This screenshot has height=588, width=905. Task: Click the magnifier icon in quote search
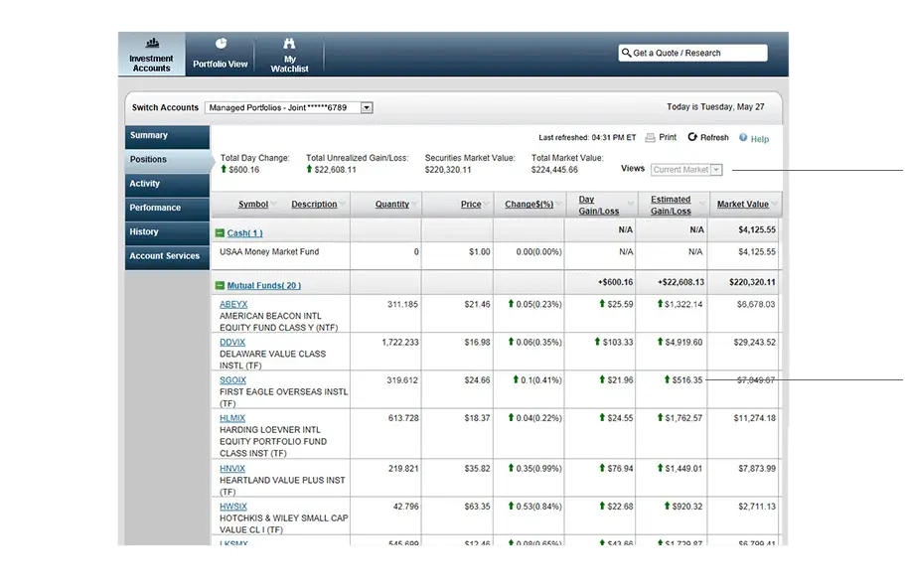click(x=626, y=53)
